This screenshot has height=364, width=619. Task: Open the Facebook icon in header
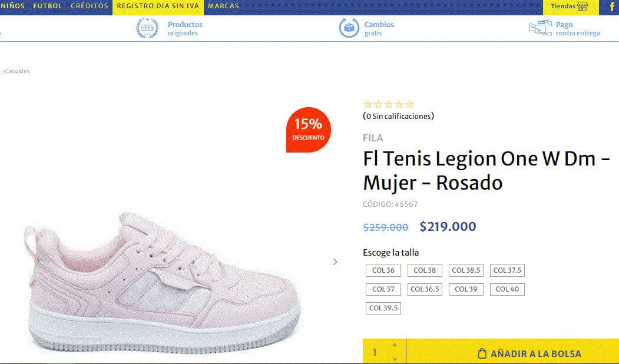(613, 6)
